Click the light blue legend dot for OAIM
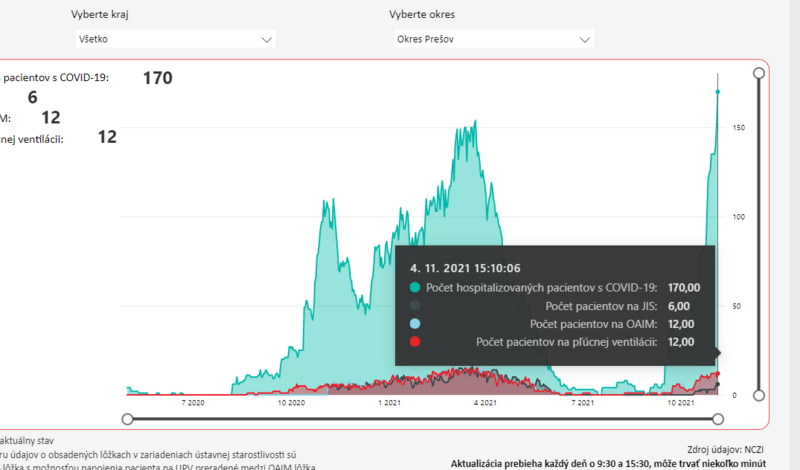800x470 pixels. [415, 324]
